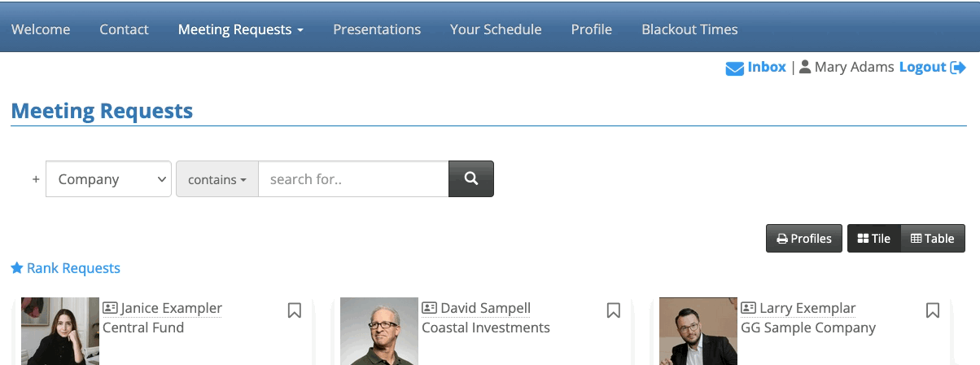Focus the 'search for..' text field
The image size is (980, 365).
click(353, 179)
